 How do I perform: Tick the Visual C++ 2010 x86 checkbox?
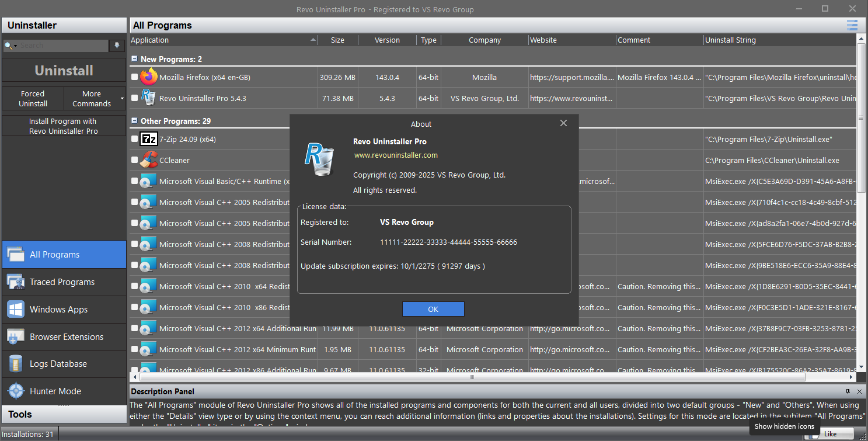135,307
